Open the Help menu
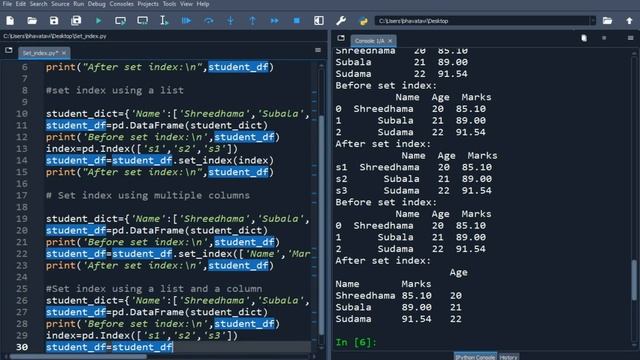640x360 pixels. (x=203, y=4)
